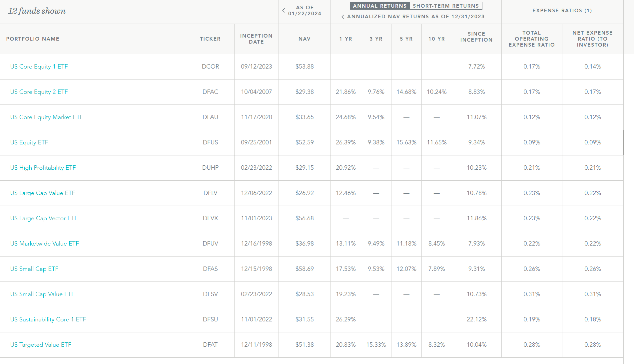Click the Ticker column header
The width and height of the screenshot is (634, 364).
[210, 39]
